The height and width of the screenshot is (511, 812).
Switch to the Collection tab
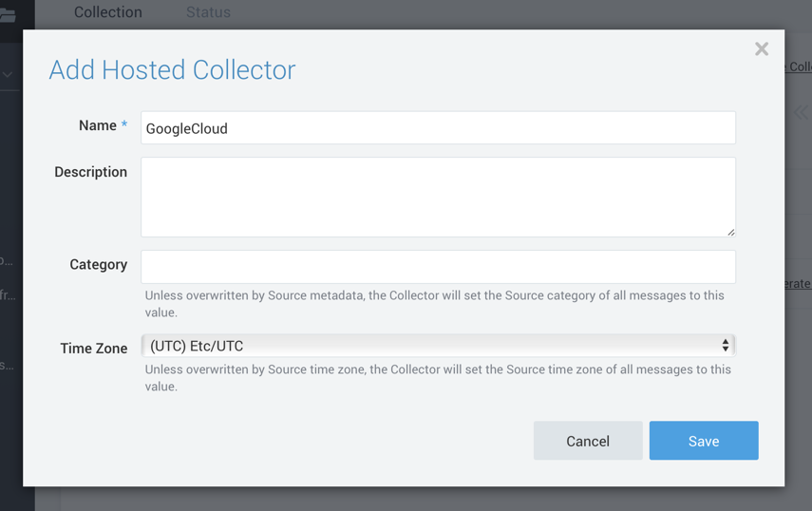point(108,12)
